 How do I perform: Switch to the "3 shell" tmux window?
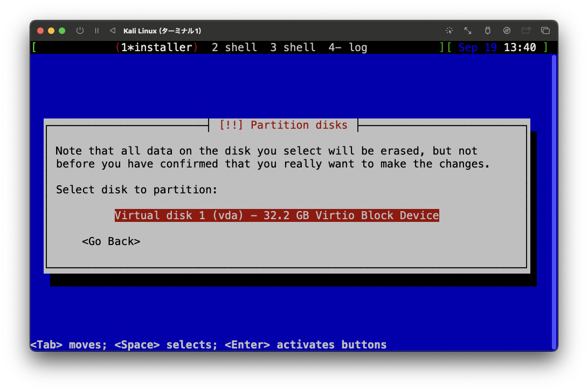coord(293,47)
